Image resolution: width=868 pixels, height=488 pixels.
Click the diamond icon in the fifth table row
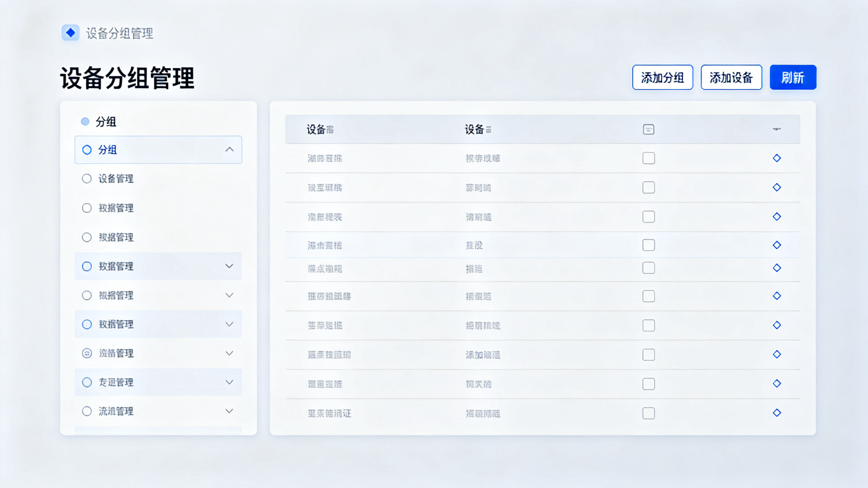click(777, 268)
